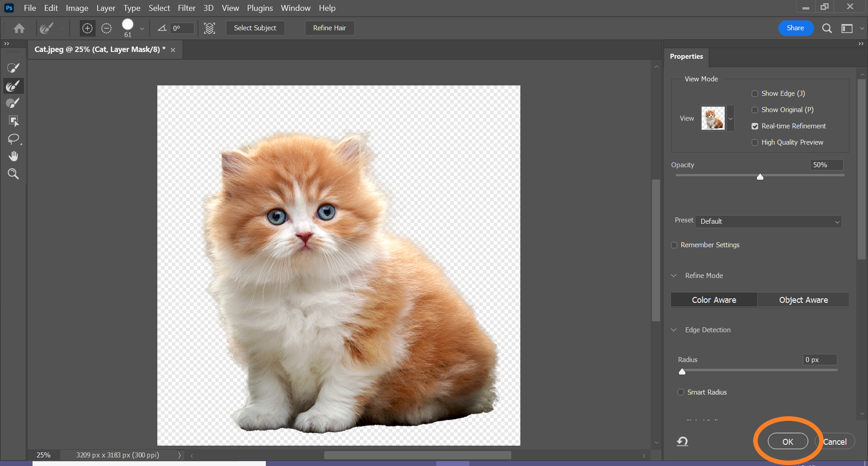868x466 pixels.
Task: Switch refine mode to Object Aware
Action: 803,300
